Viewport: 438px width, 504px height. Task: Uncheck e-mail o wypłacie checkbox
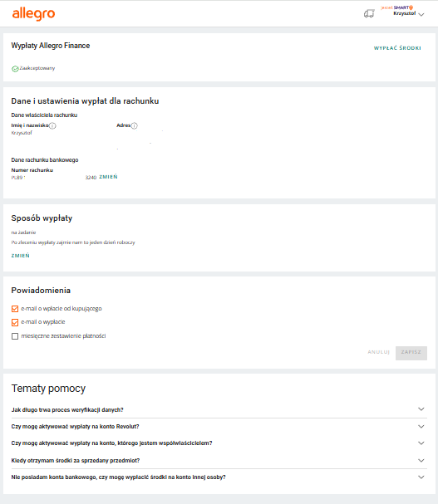[x=15, y=322]
